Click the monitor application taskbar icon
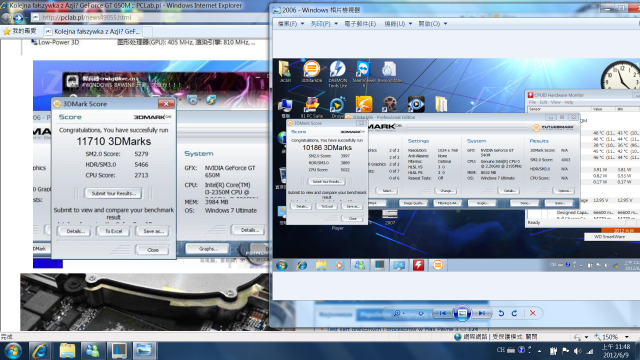The width and height of the screenshot is (640, 360). coord(118,351)
